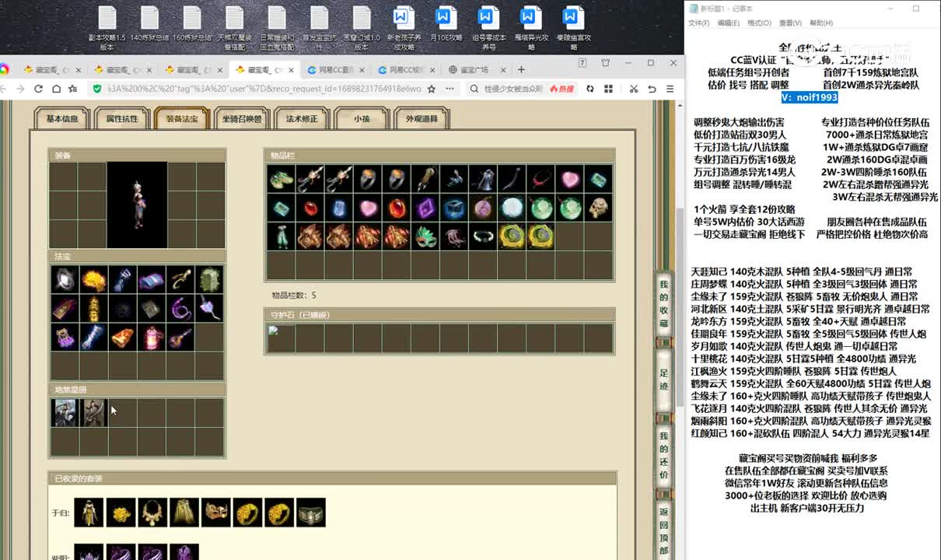The image size is (941, 560).
Task: Switch to the first 网易CC browser tab
Action: pyautogui.click(x=334, y=69)
